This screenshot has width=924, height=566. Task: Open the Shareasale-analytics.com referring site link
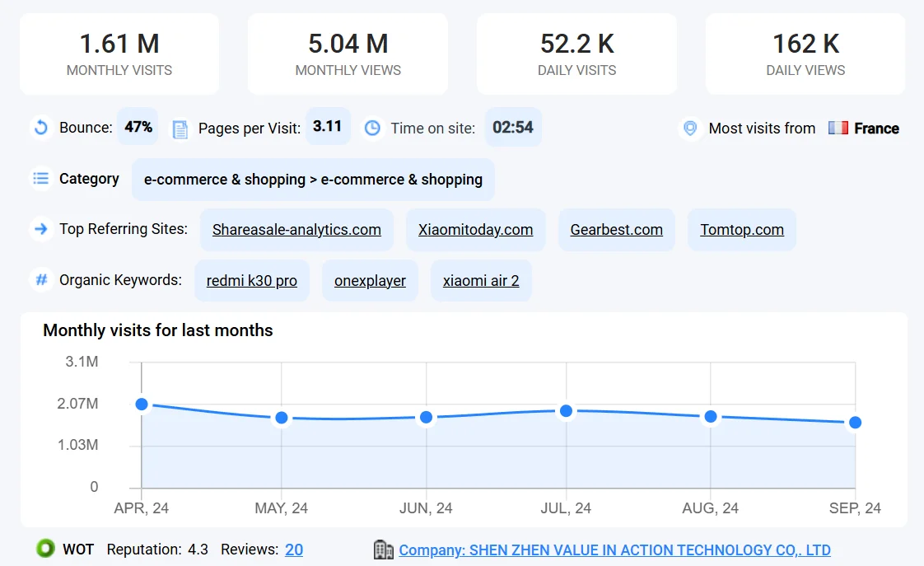(296, 230)
